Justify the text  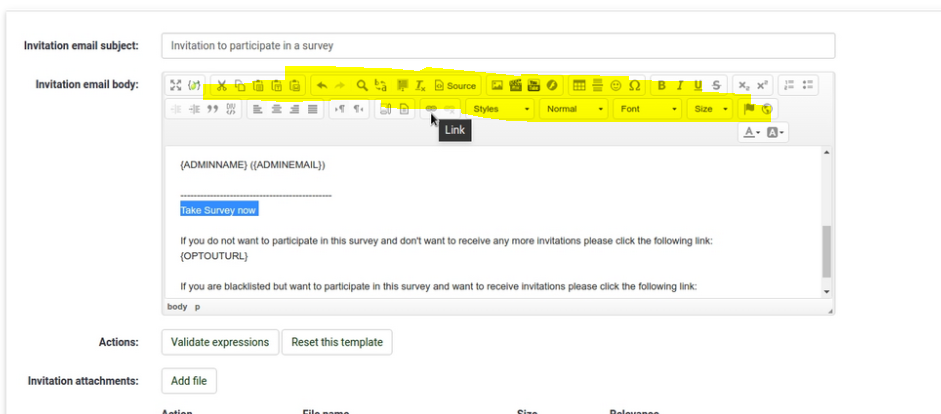point(313,109)
